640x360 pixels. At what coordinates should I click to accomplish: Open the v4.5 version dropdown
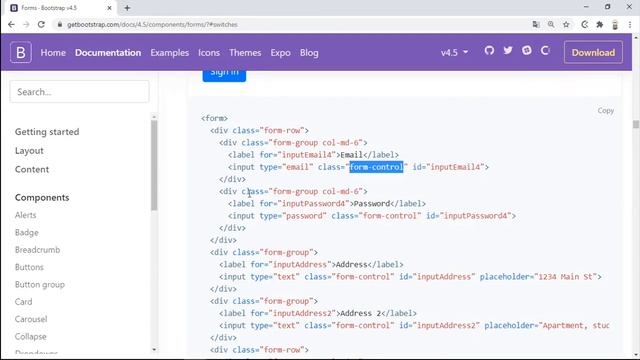point(454,53)
